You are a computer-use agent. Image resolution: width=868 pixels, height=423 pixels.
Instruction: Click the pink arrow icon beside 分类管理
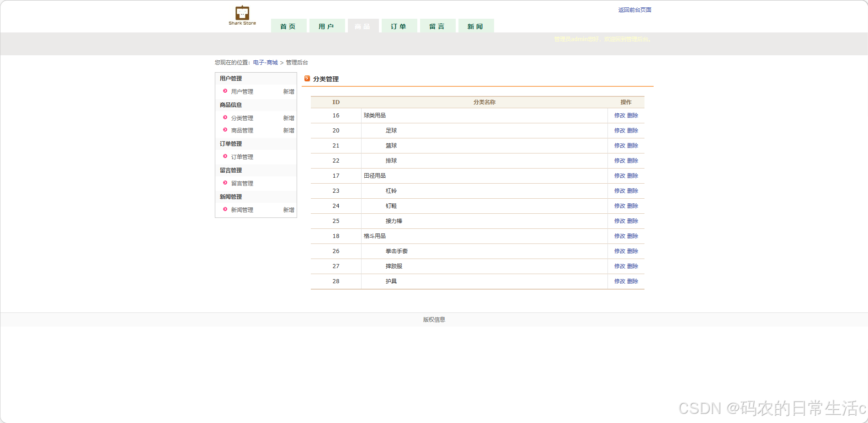pos(225,117)
